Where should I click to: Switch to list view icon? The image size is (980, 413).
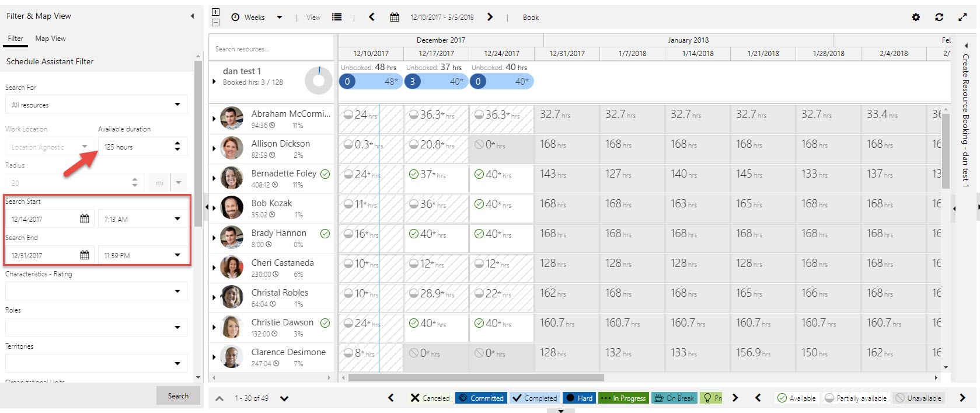click(x=337, y=18)
